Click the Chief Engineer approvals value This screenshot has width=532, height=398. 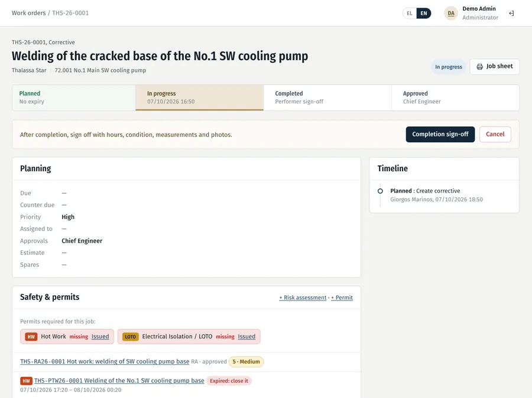[82, 241]
